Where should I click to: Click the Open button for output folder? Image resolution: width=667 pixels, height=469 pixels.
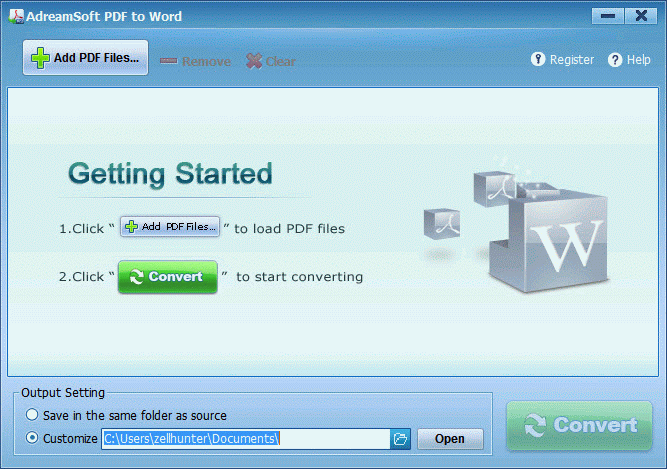(x=450, y=439)
